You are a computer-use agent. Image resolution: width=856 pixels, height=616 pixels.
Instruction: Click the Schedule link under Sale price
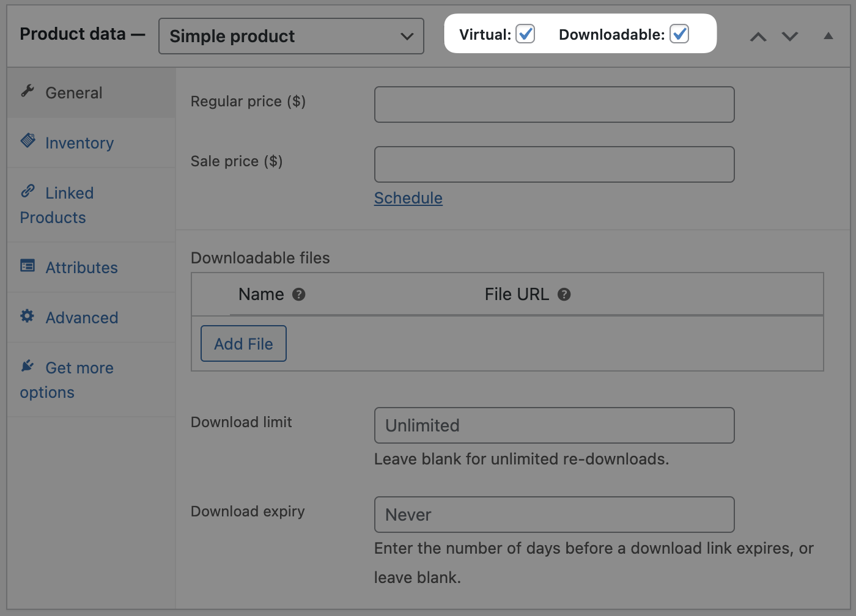(408, 198)
